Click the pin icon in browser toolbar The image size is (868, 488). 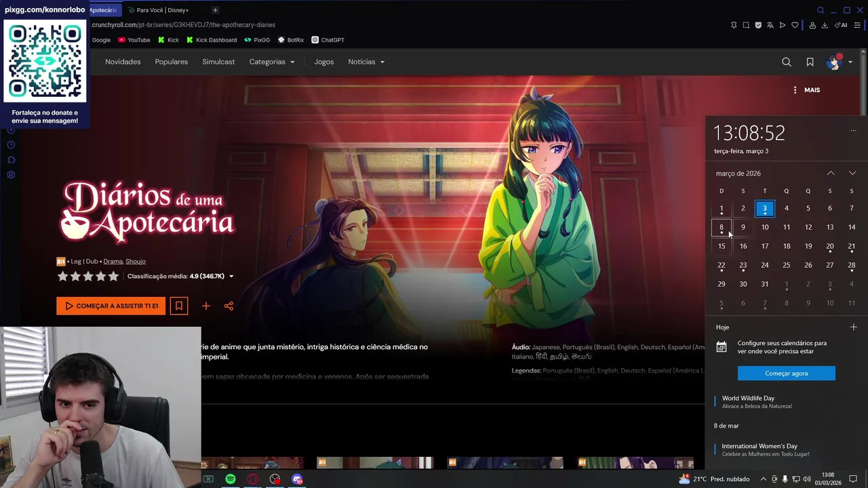734,25
